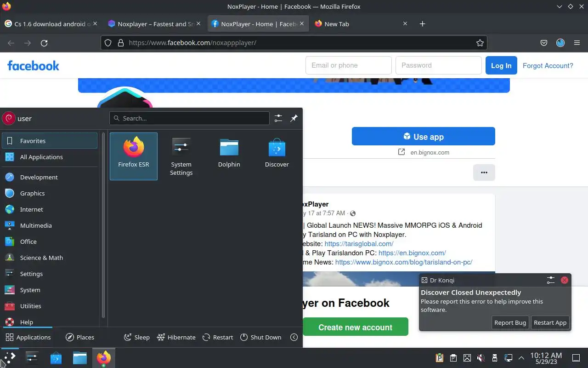588x368 pixels.
Task: Save page to Pocket
Action: (544, 43)
